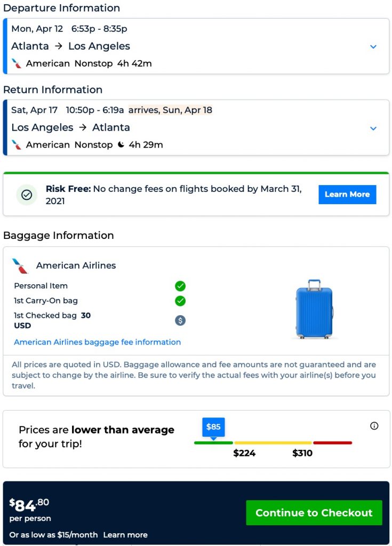
Task: Click red high-price segment of price bar
Action: (332, 443)
